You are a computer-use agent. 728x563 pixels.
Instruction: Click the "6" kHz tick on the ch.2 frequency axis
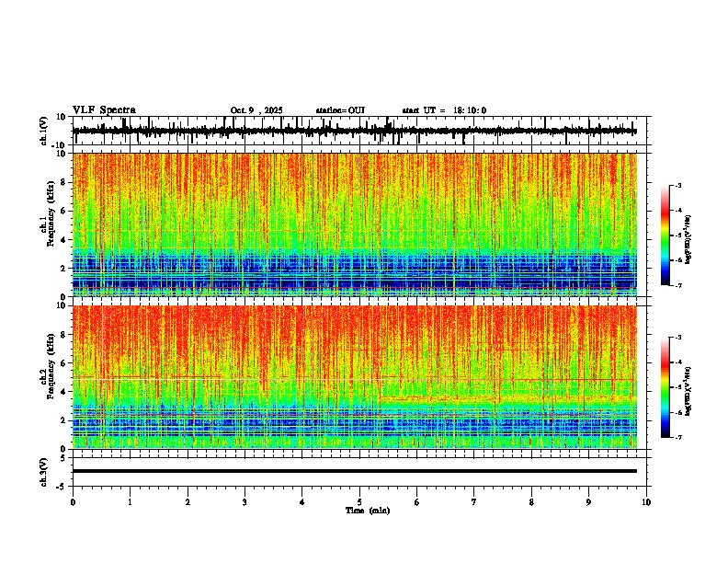click(x=64, y=362)
